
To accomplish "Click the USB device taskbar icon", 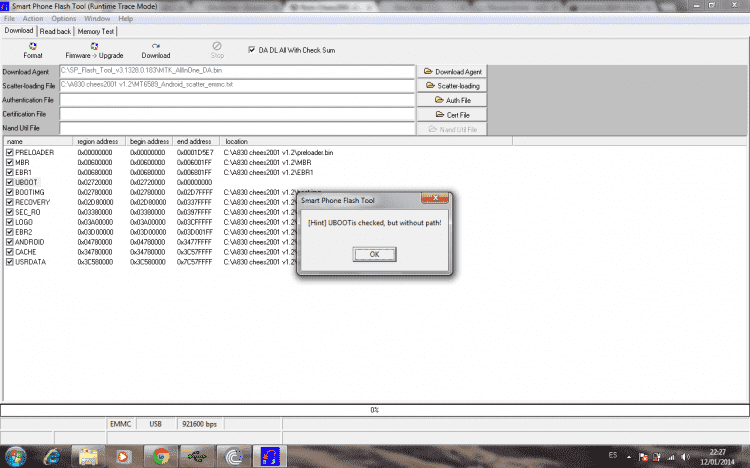I will pos(197,457).
